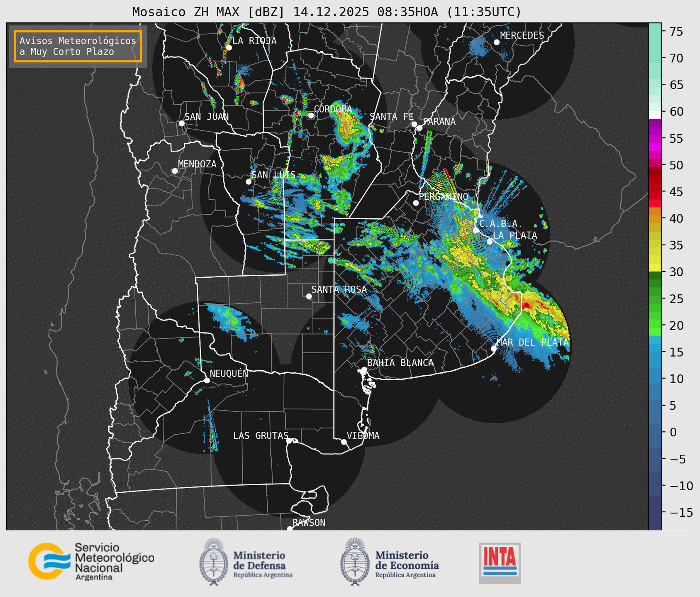The width and height of the screenshot is (700, 597).
Task: Click the BAHÍA BLANCA label text
Action: [x=400, y=363]
